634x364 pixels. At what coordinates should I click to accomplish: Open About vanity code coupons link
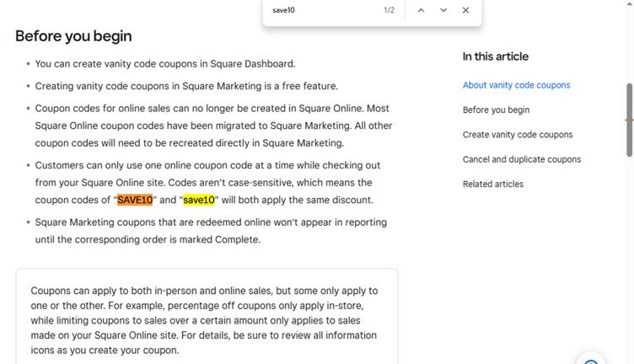pos(516,85)
